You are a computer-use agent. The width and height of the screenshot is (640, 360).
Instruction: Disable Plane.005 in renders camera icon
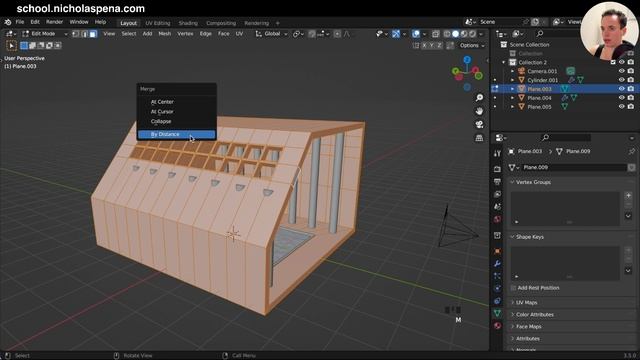pyautogui.click(x=631, y=107)
